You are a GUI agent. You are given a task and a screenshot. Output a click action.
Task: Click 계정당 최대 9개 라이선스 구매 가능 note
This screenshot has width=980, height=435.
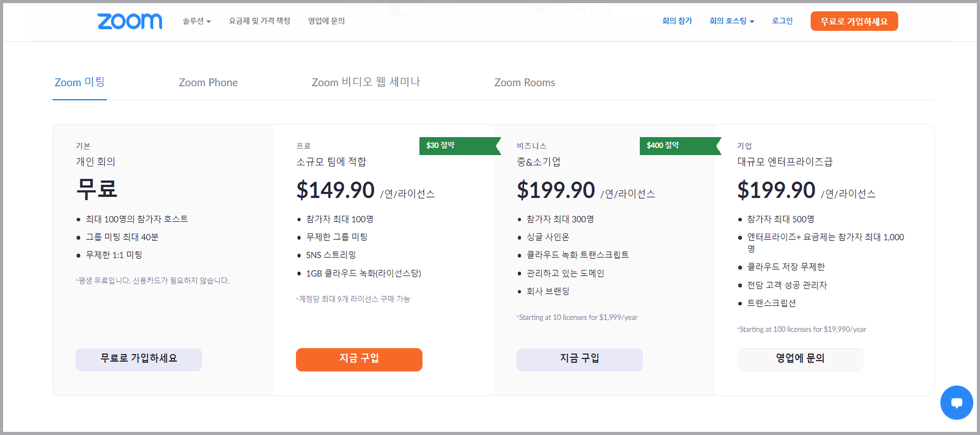[353, 299]
